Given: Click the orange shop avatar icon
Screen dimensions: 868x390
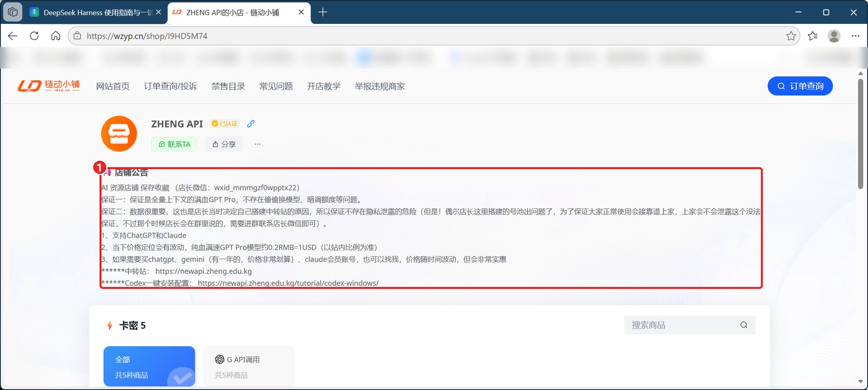Looking at the screenshot, I should 119,133.
